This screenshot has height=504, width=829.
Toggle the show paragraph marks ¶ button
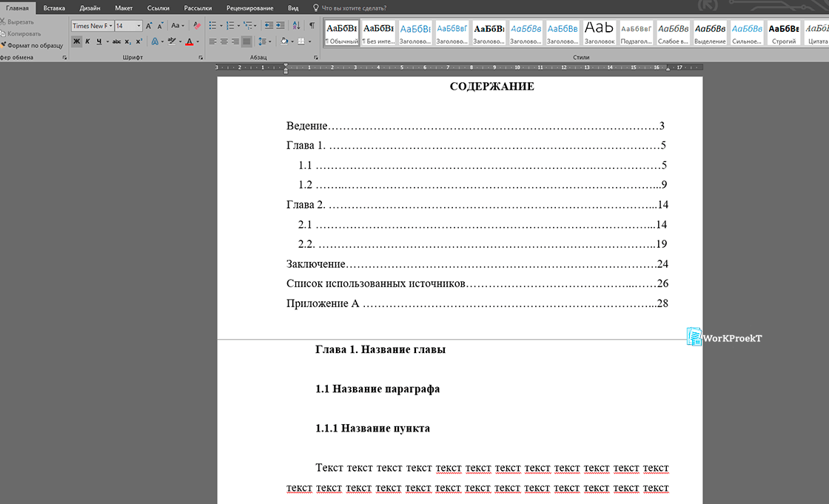tap(312, 26)
